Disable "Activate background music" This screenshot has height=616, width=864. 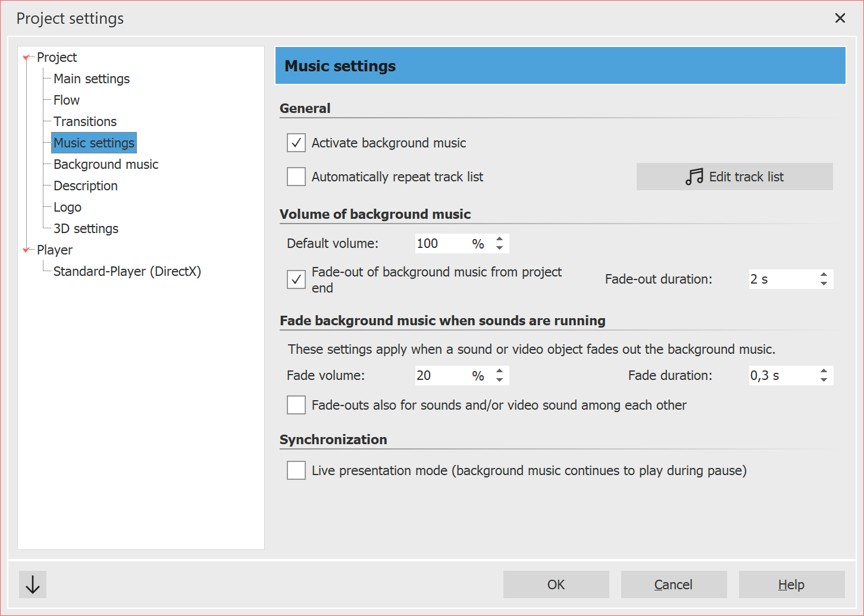tap(296, 143)
